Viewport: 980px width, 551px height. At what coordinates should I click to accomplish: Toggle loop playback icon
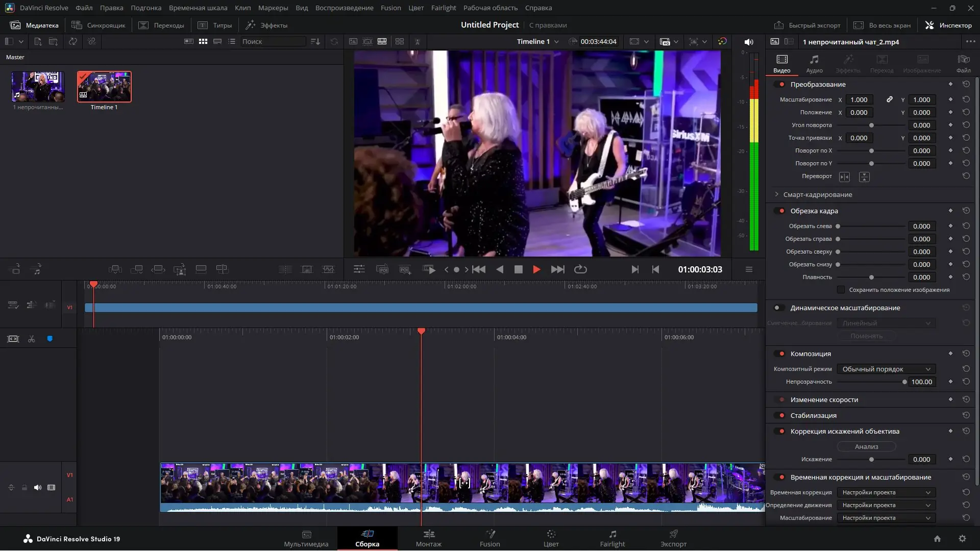[x=580, y=270]
